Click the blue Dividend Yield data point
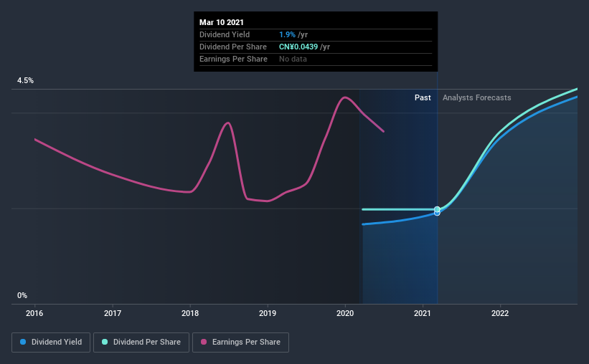The height and width of the screenshot is (364, 589). (437, 213)
